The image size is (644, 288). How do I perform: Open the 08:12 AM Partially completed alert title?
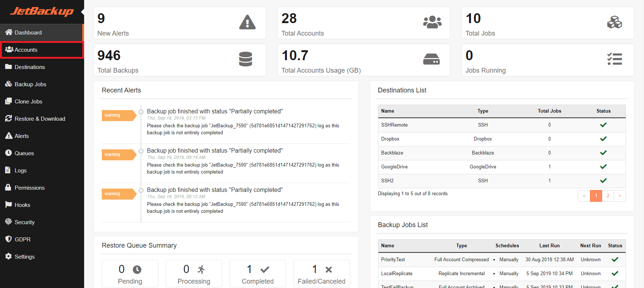click(x=215, y=190)
